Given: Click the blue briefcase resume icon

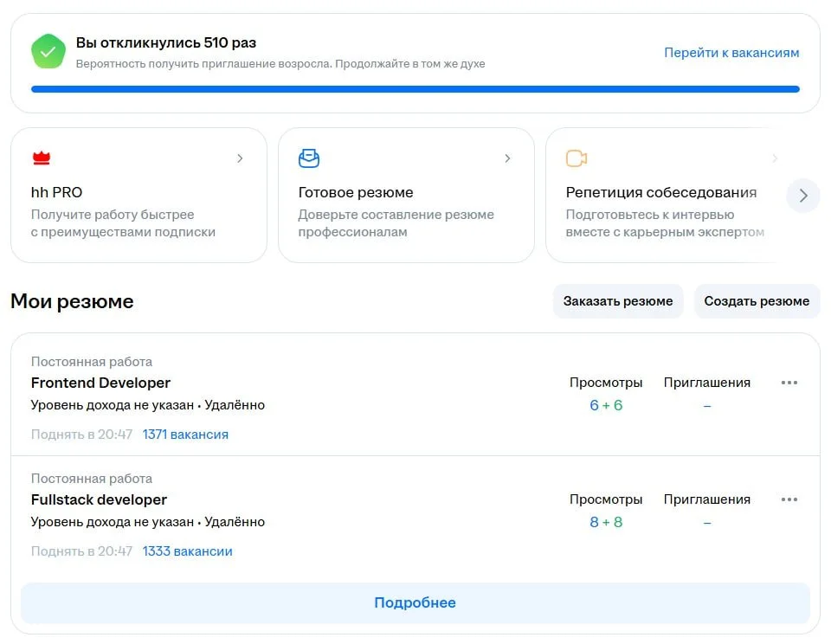Looking at the screenshot, I should (x=309, y=158).
